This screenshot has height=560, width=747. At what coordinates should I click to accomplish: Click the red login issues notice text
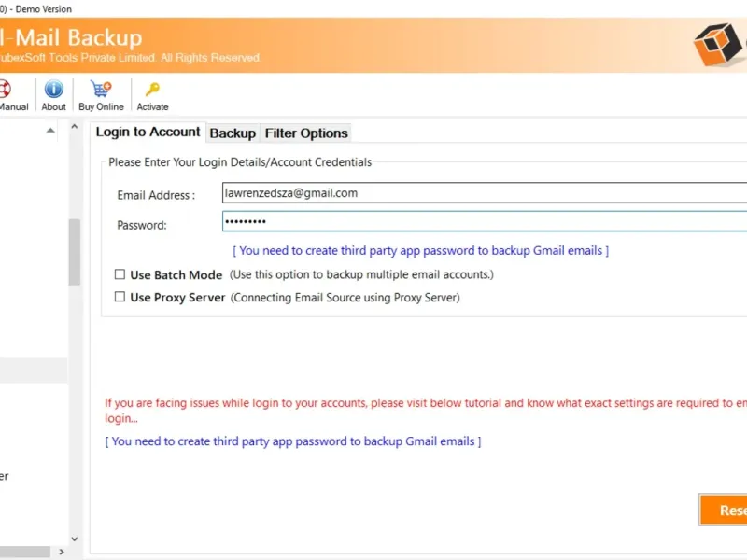coord(426,411)
